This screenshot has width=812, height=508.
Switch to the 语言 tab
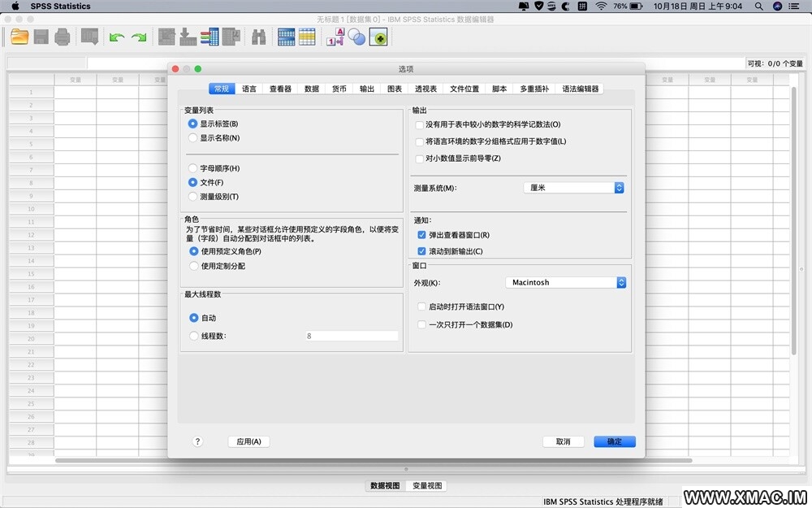click(249, 89)
